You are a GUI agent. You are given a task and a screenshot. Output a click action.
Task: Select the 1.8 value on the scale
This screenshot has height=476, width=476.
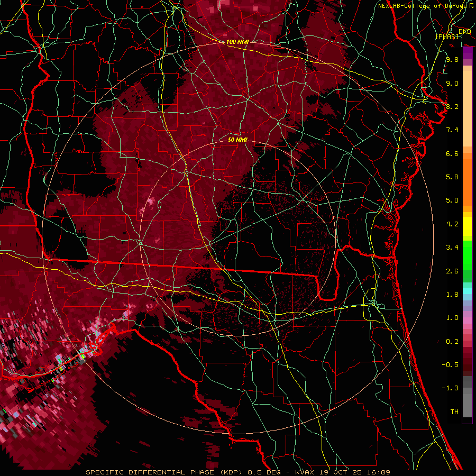(452, 295)
